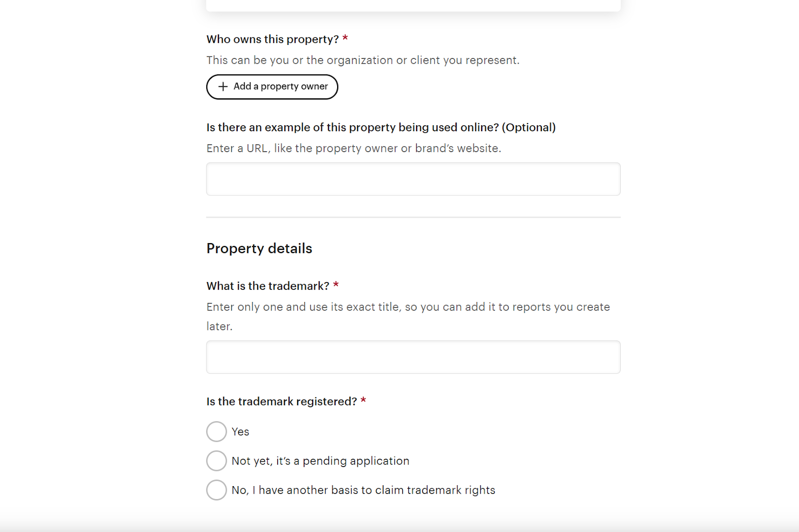Select radio for another basis to claim rights
Viewport: 799px width, 532px height.
pos(217,490)
